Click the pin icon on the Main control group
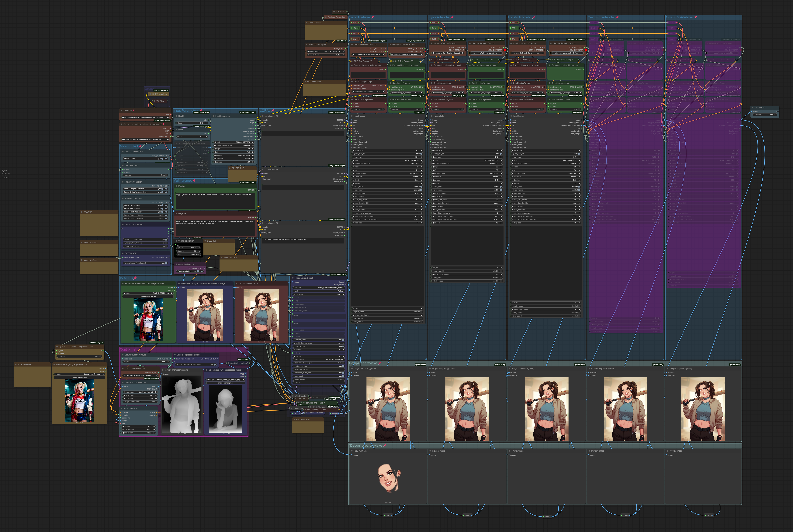Image resolution: width=793 pixels, height=532 pixels. [140, 146]
